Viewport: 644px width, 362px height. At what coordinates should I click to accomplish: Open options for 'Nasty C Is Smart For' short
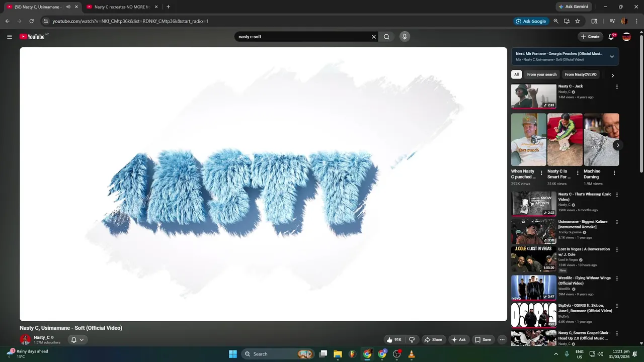coord(578,172)
